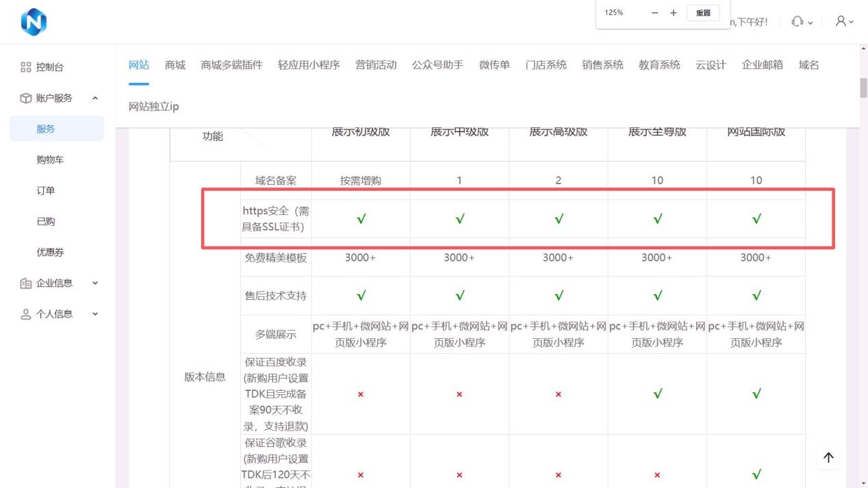Open the 网站独立ip tab
Screen dimensions: 868x488
[x=154, y=106]
